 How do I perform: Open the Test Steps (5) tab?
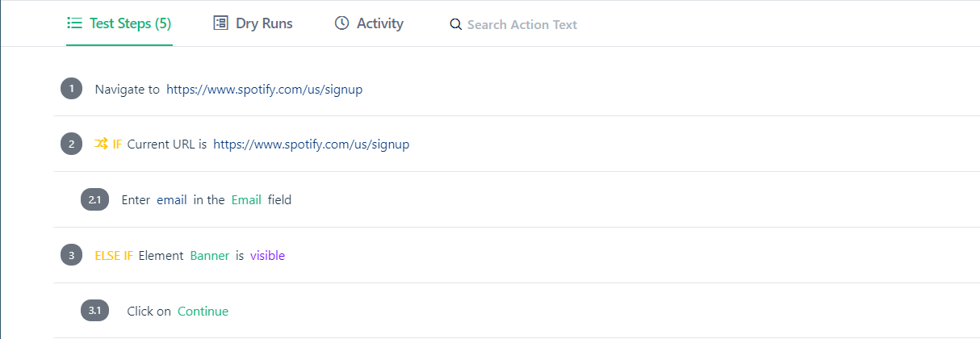coord(119,23)
